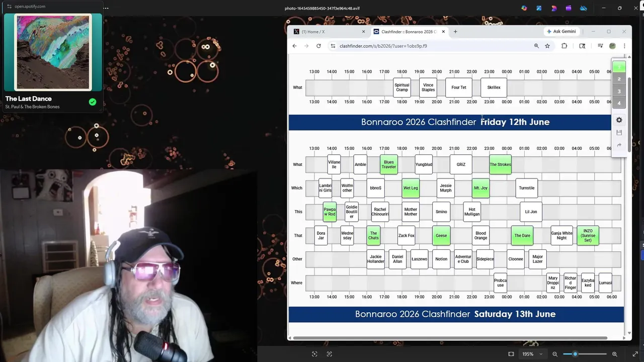The width and height of the screenshot is (644, 362).
Task: Select the Four Tet set
Action: pos(459,87)
